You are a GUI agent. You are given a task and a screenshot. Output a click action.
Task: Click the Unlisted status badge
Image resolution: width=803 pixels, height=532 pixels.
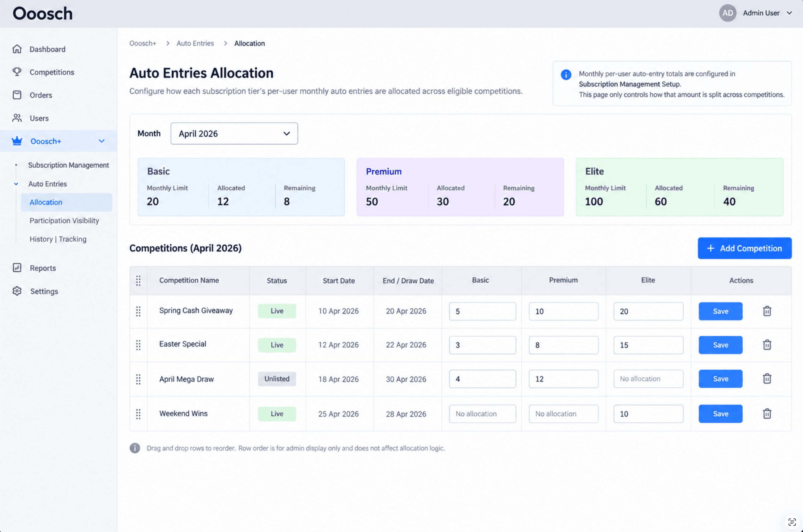coord(277,379)
